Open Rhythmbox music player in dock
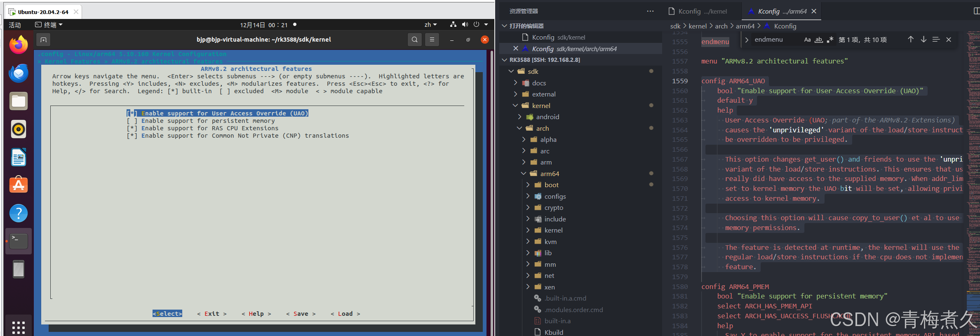This screenshot has width=980, height=336. [19, 129]
